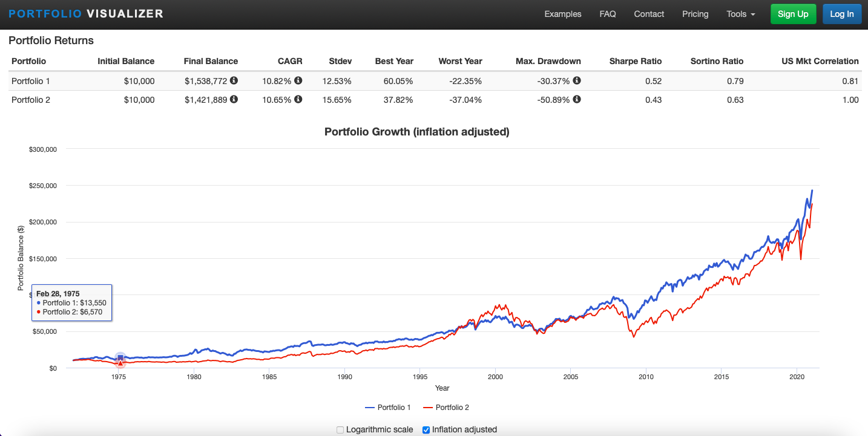Enable the Logarithmic scale checkbox
868x436 pixels.
point(340,429)
